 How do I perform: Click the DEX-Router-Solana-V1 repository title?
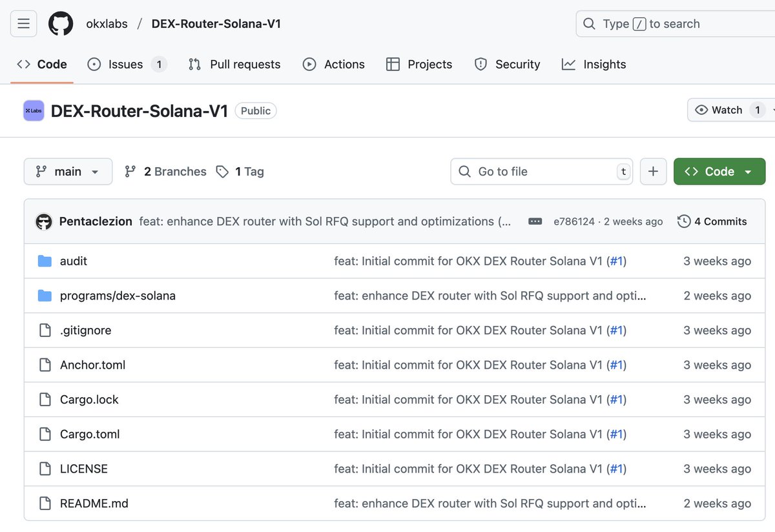[139, 111]
